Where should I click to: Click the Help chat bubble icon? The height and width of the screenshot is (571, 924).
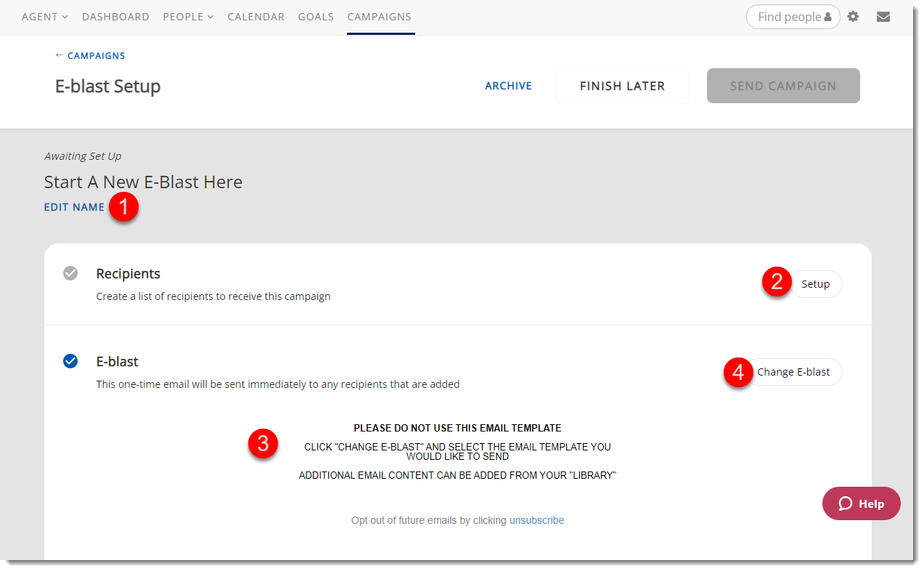pyautogui.click(x=845, y=504)
